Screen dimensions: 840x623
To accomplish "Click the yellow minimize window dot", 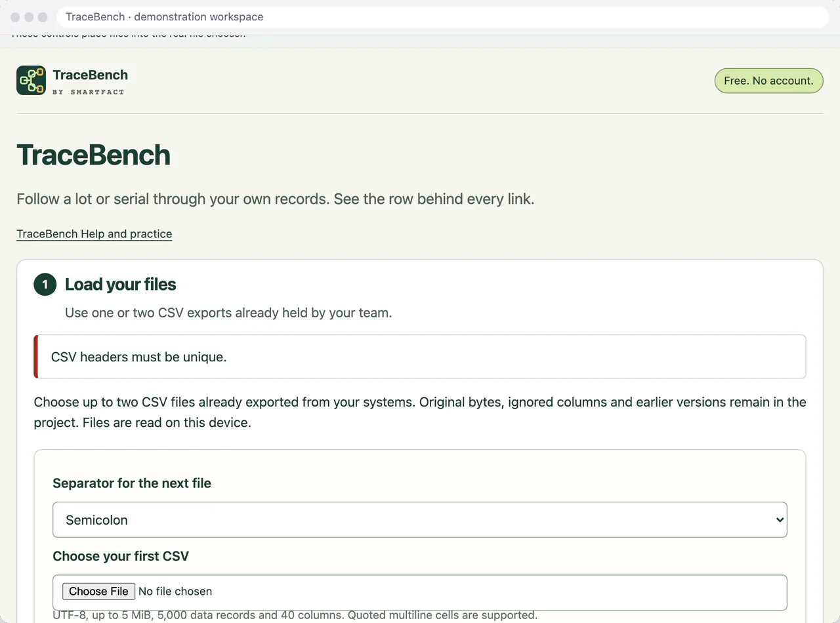I will click(29, 17).
